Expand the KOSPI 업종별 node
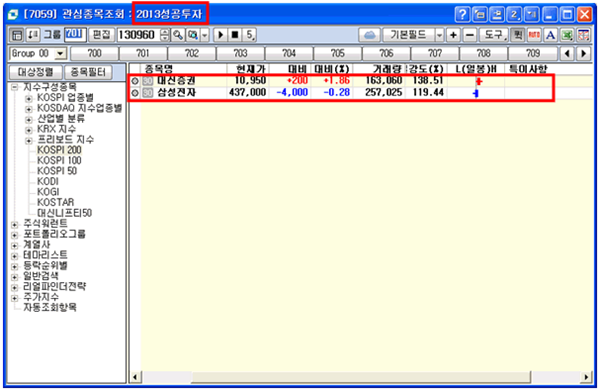The image size is (601, 392). point(28,98)
